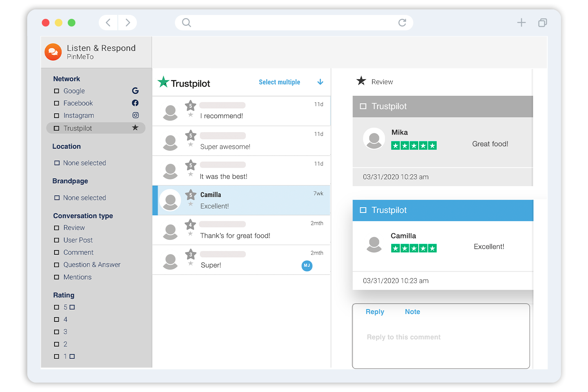Click the Facebook logo icon in Network list
Image resolution: width=588 pixels, height=392 pixels.
[x=135, y=103]
